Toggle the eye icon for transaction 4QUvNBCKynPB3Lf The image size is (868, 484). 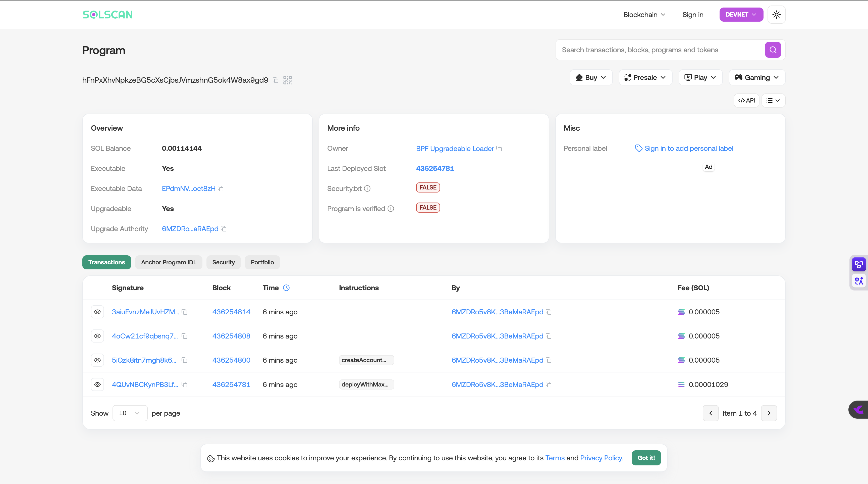(97, 384)
